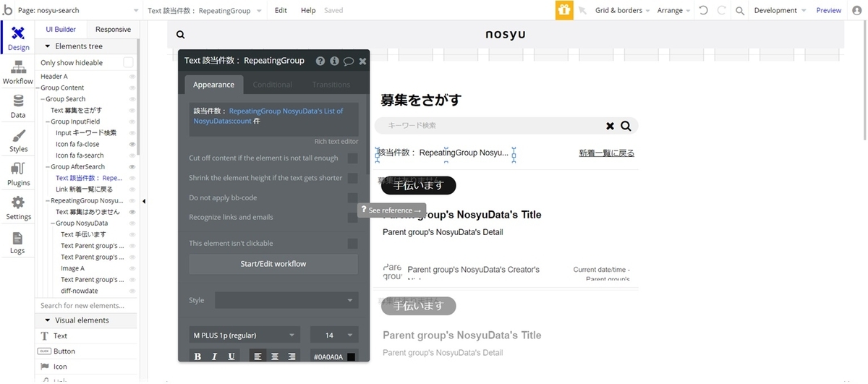
Task: Open the font size 14 dropdown
Action: (x=334, y=335)
